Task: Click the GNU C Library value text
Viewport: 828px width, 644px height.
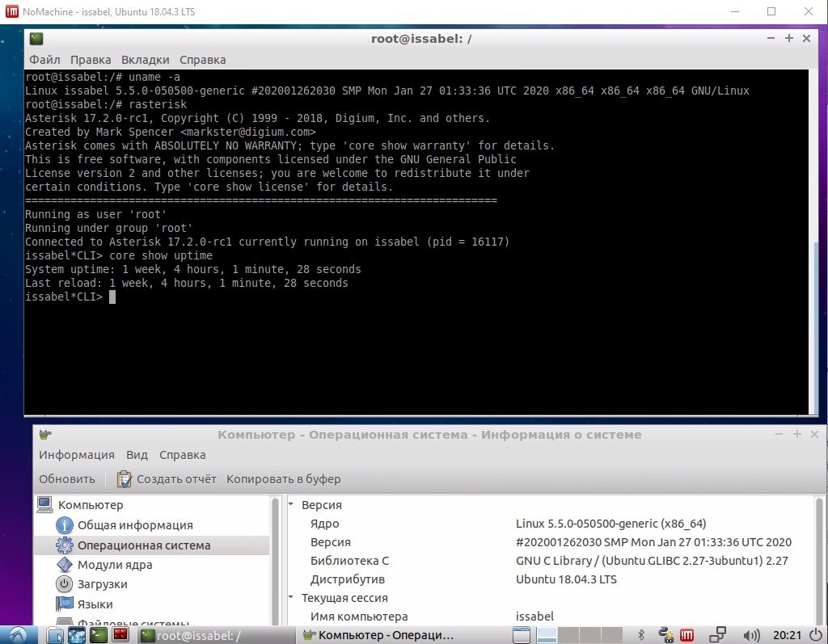Action: pos(652,561)
